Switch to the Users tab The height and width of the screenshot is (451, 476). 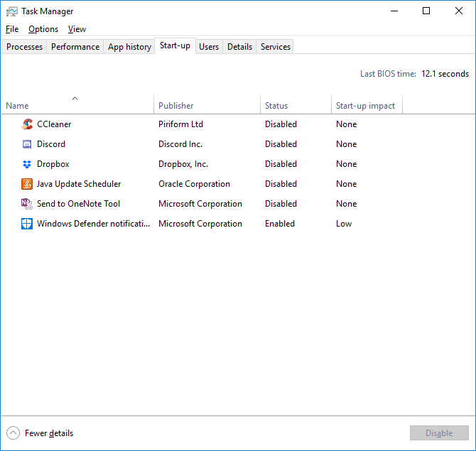pos(209,47)
